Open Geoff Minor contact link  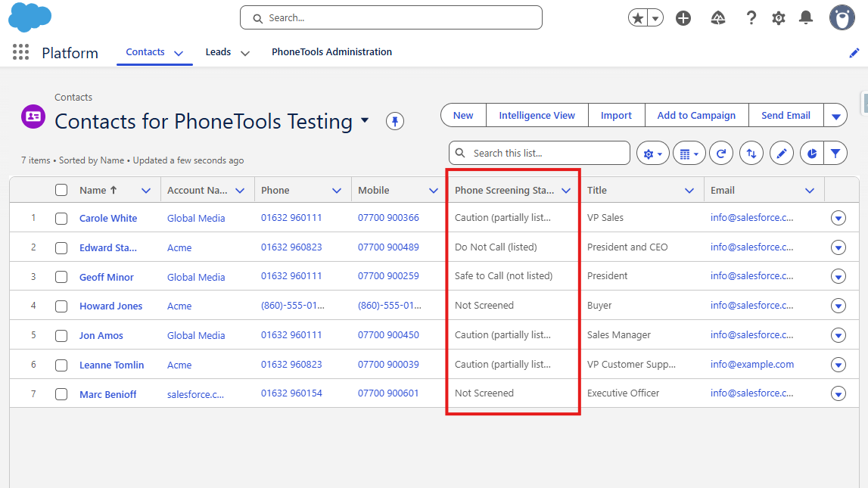(106, 278)
